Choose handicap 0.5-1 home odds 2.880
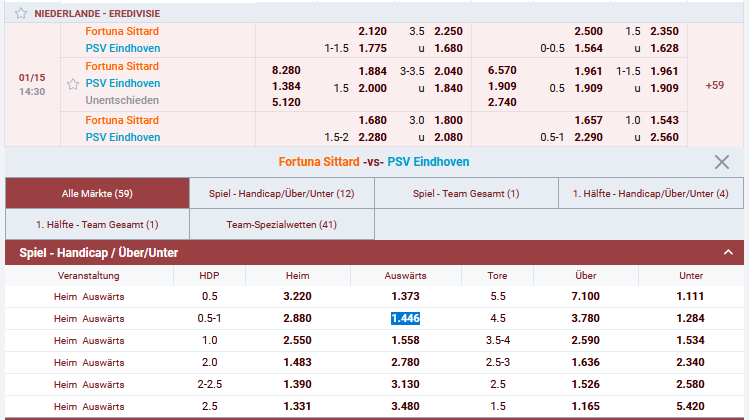749x420 pixels. [297, 318]
